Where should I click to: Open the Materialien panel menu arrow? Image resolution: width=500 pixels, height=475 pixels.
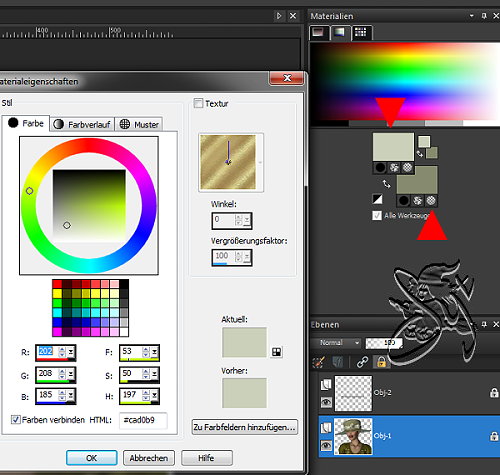[x=472, y=16]
